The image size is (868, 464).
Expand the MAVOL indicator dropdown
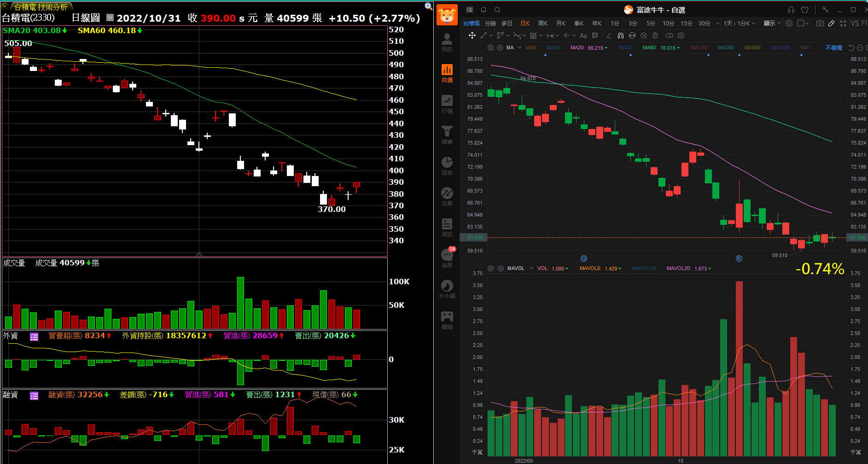pos(531,268)
